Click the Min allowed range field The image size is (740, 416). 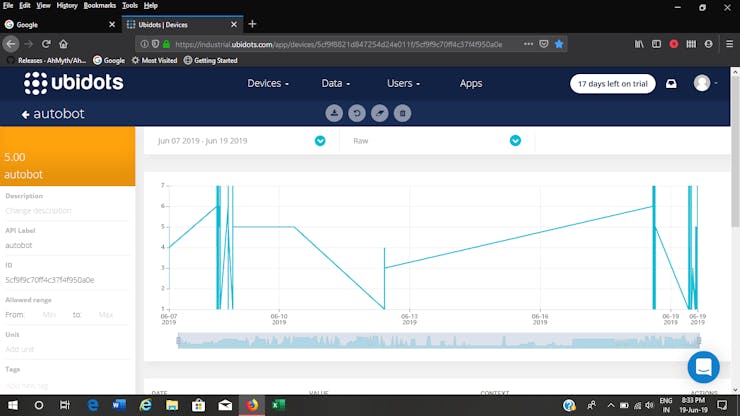pyautogui.click(x=49, y=314)
